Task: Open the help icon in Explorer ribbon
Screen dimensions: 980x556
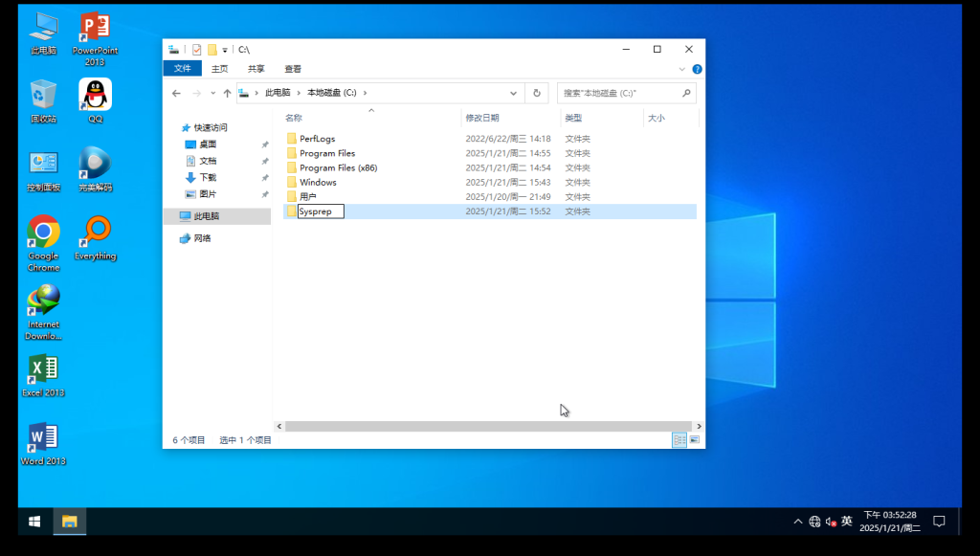Action: (697, 69)
